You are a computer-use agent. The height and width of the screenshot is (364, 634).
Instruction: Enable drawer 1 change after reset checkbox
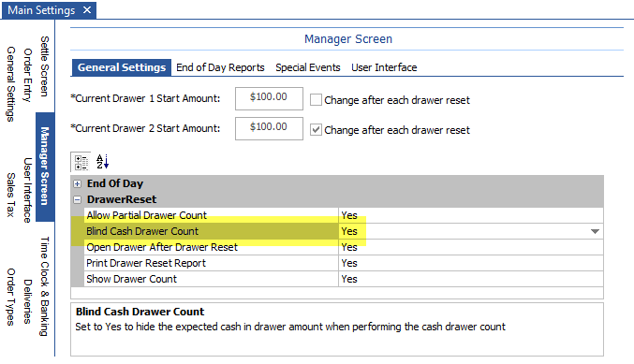click(316, 100)
